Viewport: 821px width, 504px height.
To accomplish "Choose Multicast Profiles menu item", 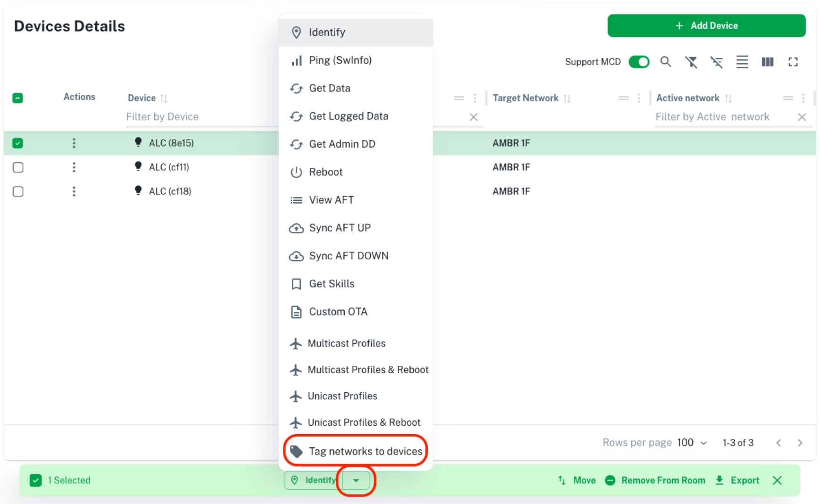I will [x=356, y=344].
